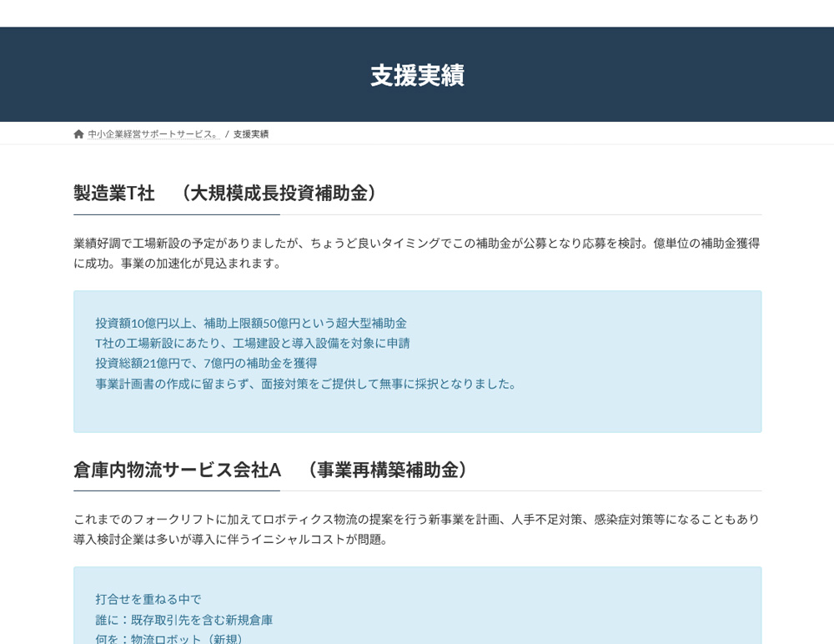Open the 中小企業経営サポートサービス。 breadcrumb link
The width and height of the screenshot is (834, 644).
[153, 134]
